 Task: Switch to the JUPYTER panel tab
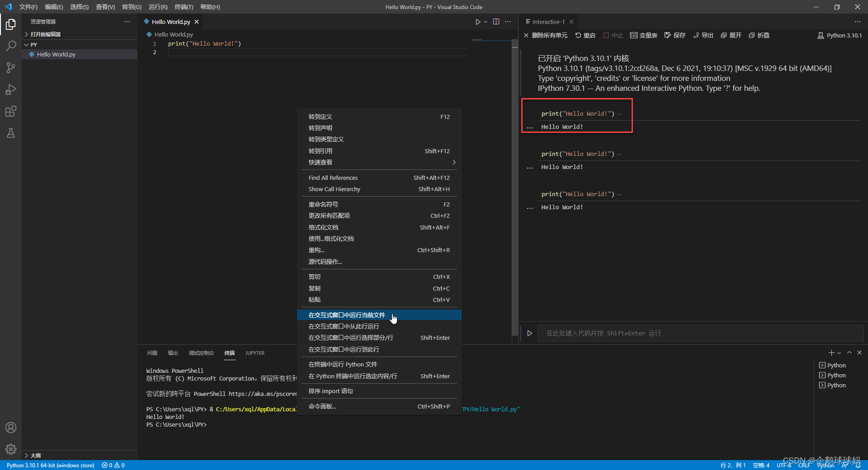pyautogui.click(x=255, y=353)
